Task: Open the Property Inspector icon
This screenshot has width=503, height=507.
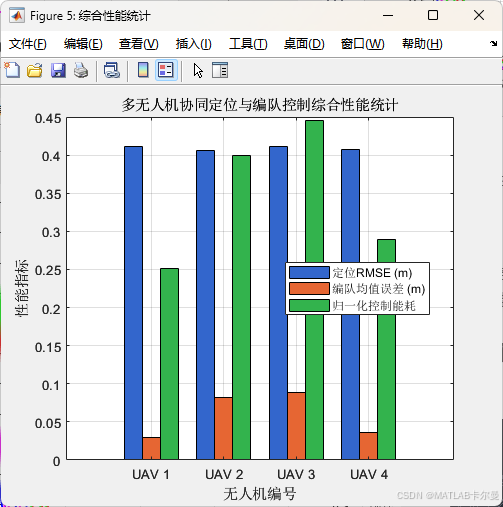Action: coord(220,70)
